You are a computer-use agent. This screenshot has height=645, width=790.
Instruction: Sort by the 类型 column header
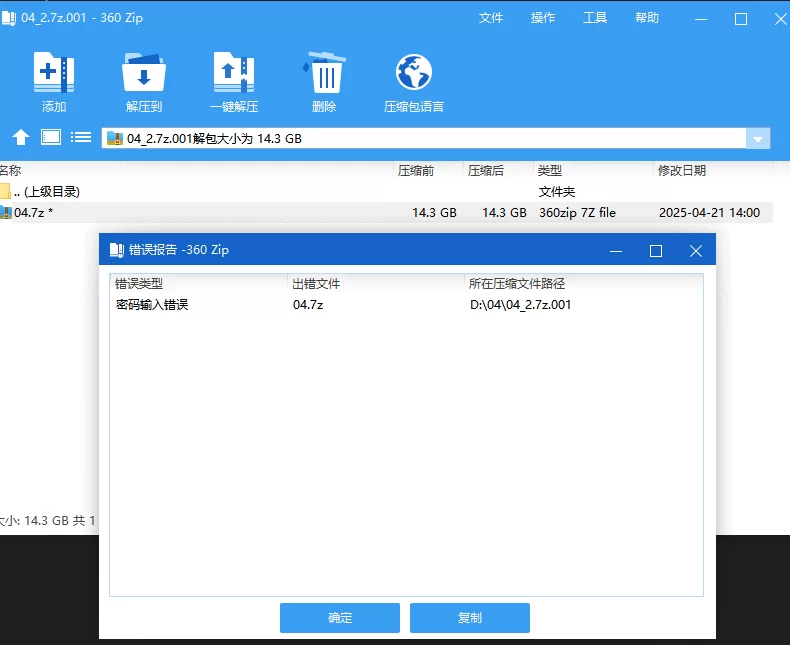[x=549, y=171]
